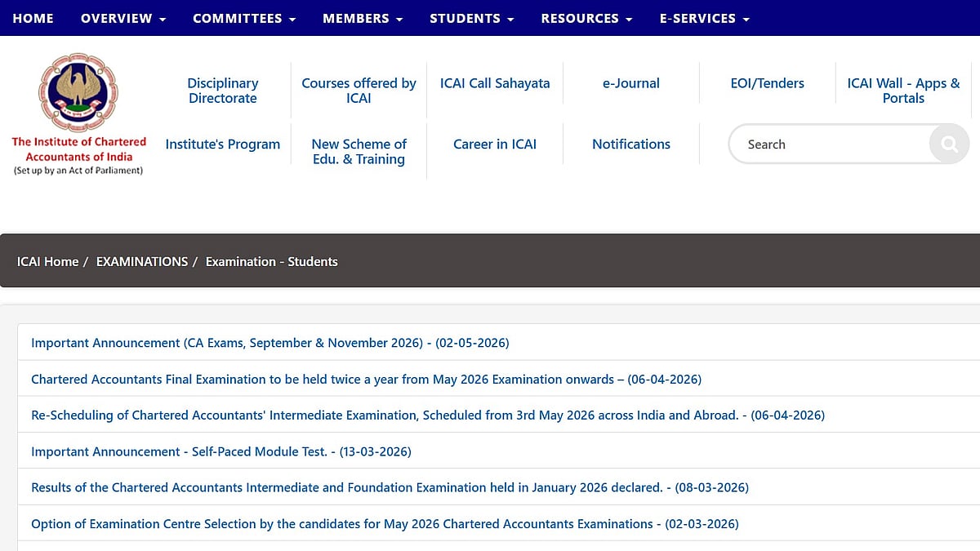
Task: Expand the OVERVIEW dropdown menu
Action: tap(123, 18)
